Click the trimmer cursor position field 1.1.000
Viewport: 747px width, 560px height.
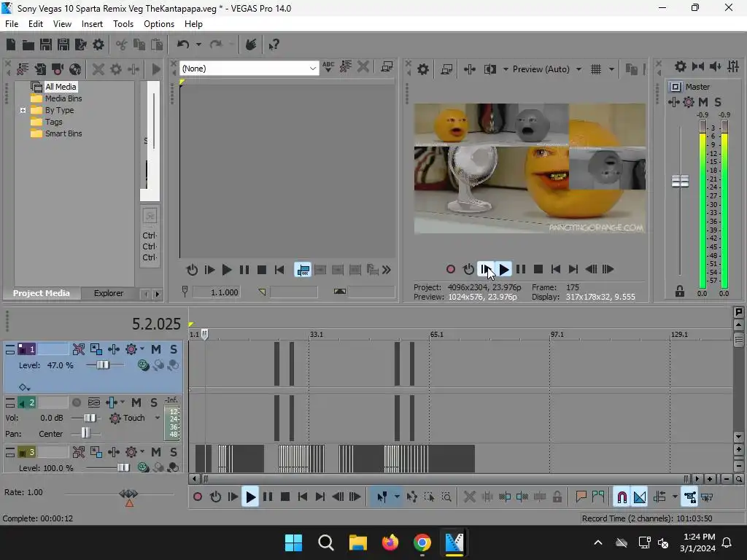[x=216, y=292]
